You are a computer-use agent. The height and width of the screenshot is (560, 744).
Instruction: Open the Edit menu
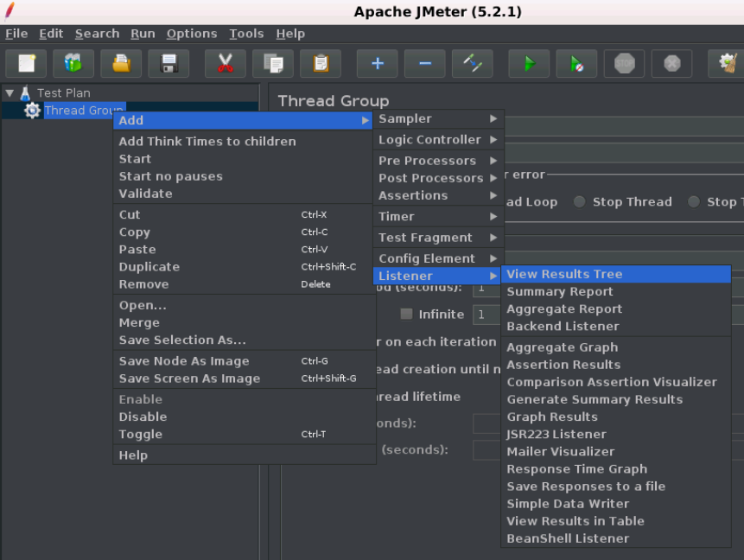[51, 34]
